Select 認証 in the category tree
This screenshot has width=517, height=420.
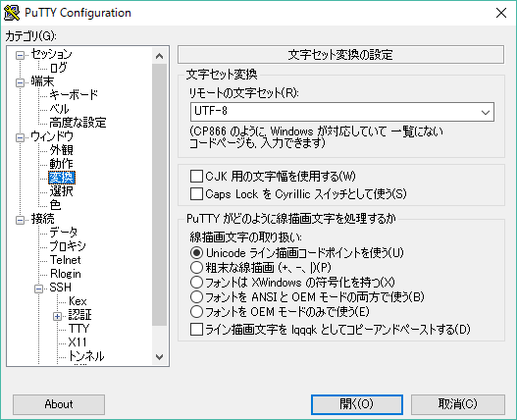coord(79,315)
